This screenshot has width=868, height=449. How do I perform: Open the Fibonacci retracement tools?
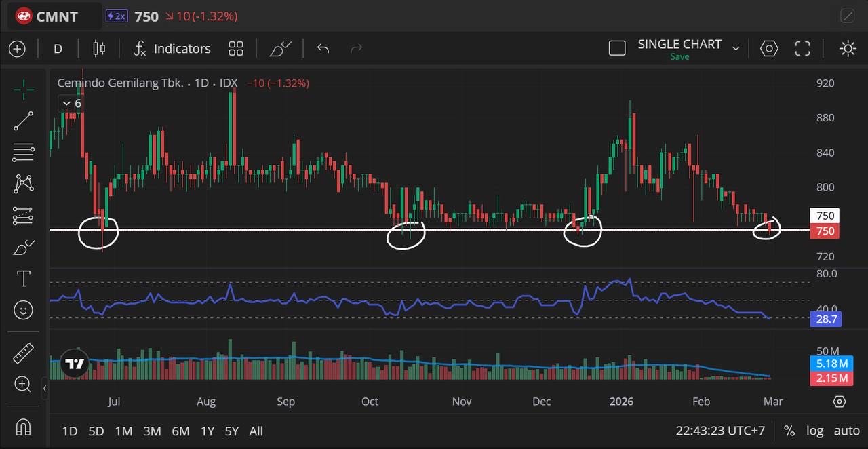coord(23,153)
